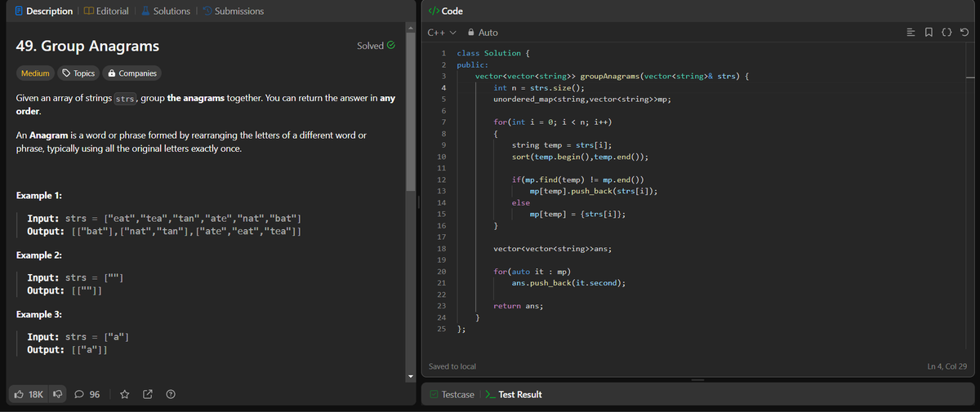Place the cursor on 'return ans;' line
The image size is (980, 412).
pyautogui.click(x=519, y=306)
